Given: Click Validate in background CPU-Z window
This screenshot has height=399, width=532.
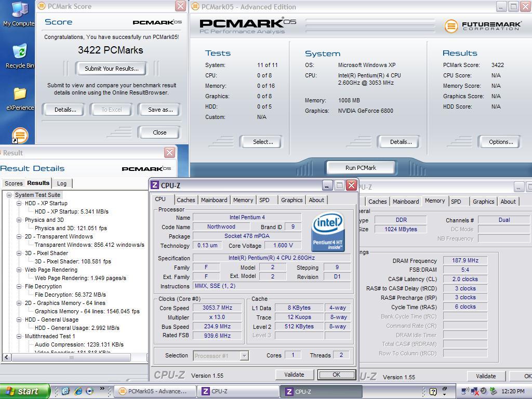Looking at the screenshot, I should click(486, 376).
